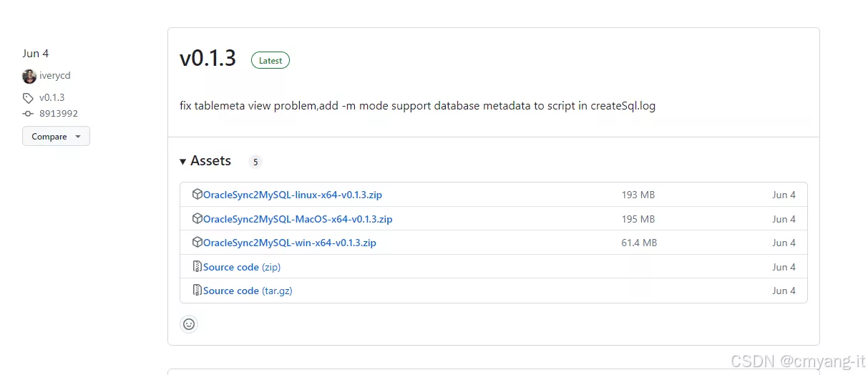Click the 193 MB size text
Screen dimensions: 868x375
point(638,195)
